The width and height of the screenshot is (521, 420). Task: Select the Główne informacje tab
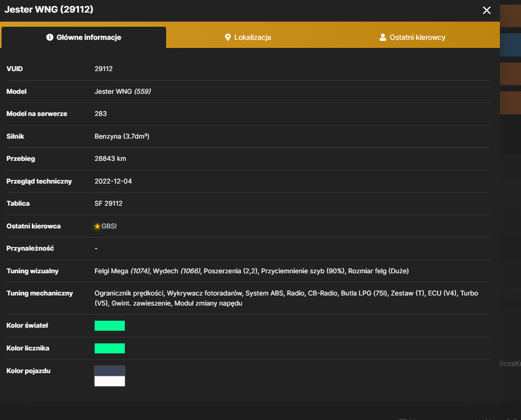coord(84,38)
